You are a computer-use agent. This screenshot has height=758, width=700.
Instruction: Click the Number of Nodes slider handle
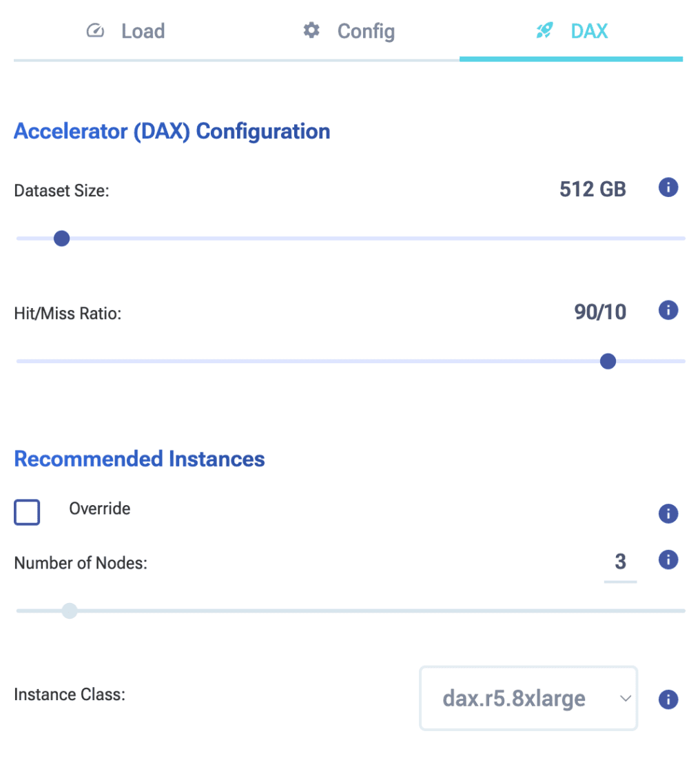click(x=69, y=611)
